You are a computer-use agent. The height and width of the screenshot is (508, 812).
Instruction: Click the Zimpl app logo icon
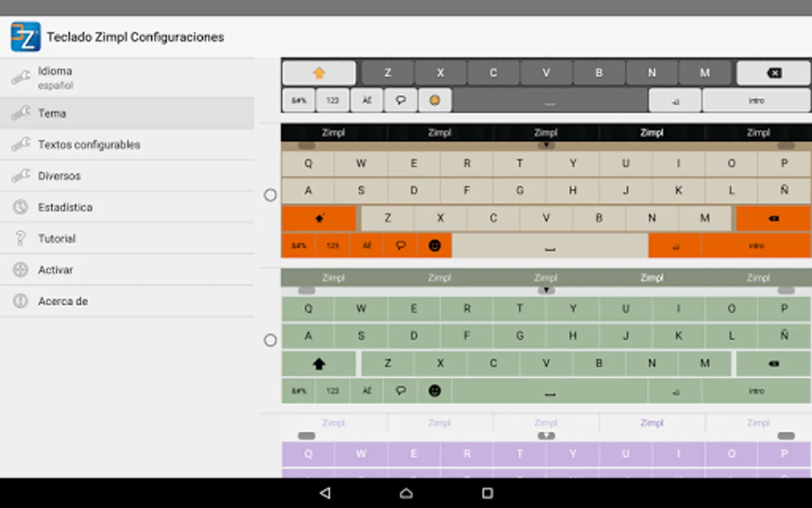coord(25,37)
